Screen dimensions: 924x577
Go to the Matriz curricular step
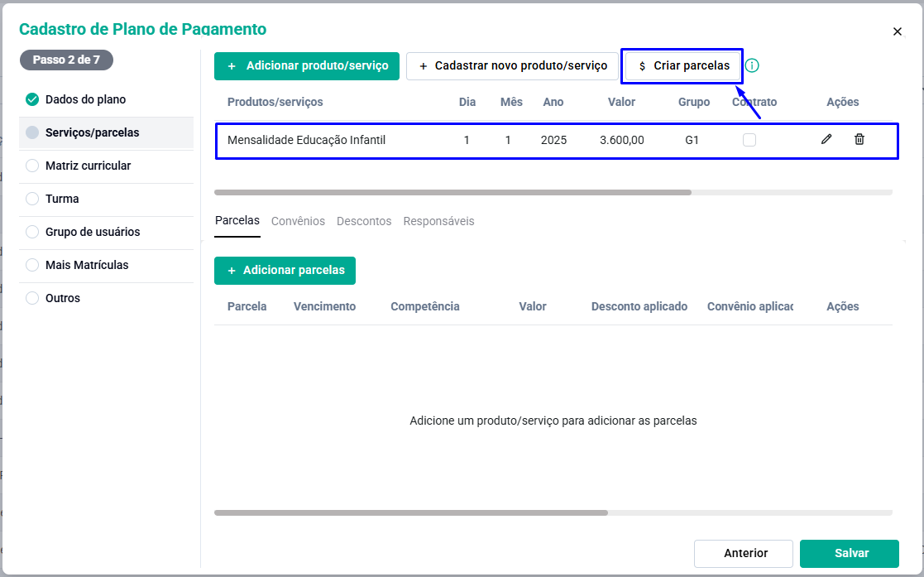106,166
